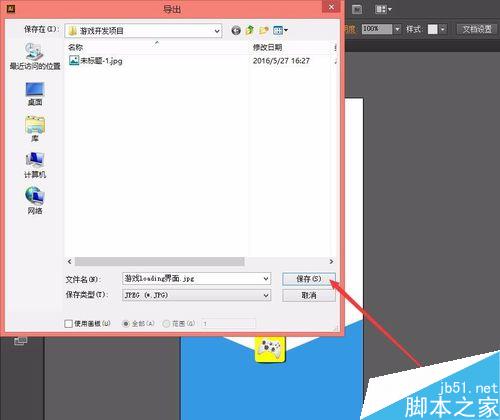Click the Save (保存) button
Screen dimensions: 500x420
pyautogui.click(x=309, y=279)
